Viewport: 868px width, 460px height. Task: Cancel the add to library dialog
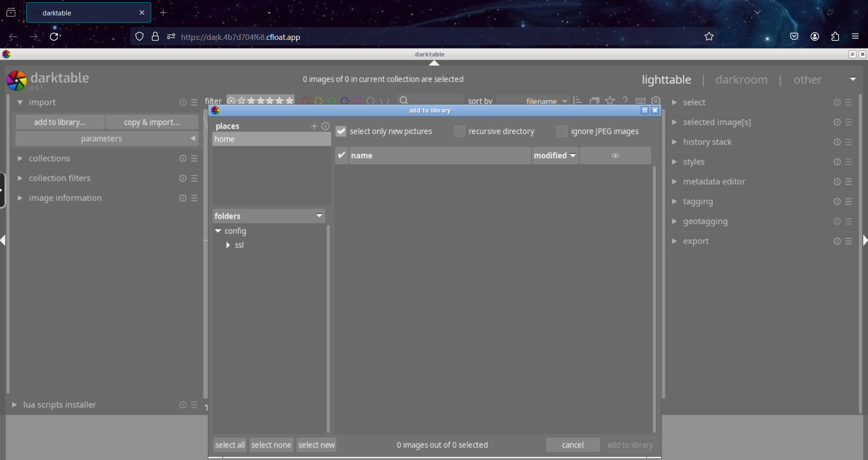(573, 445)
